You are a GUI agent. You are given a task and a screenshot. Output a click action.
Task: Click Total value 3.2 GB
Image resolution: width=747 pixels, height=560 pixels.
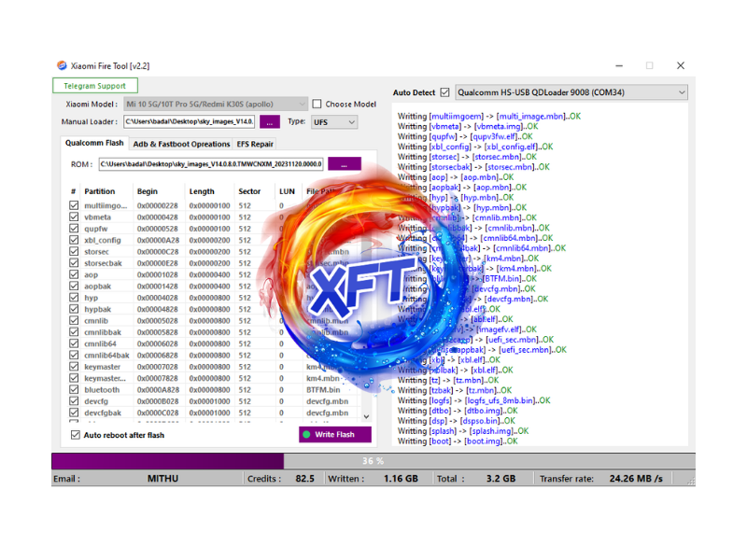pyautogui.click(x=500, y=479)
